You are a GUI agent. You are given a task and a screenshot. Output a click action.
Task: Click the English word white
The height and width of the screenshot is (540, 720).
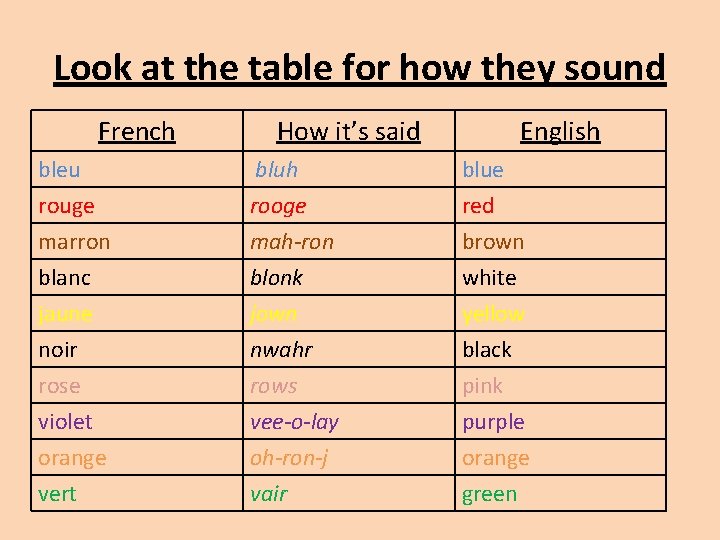click(x=489, y=277)
